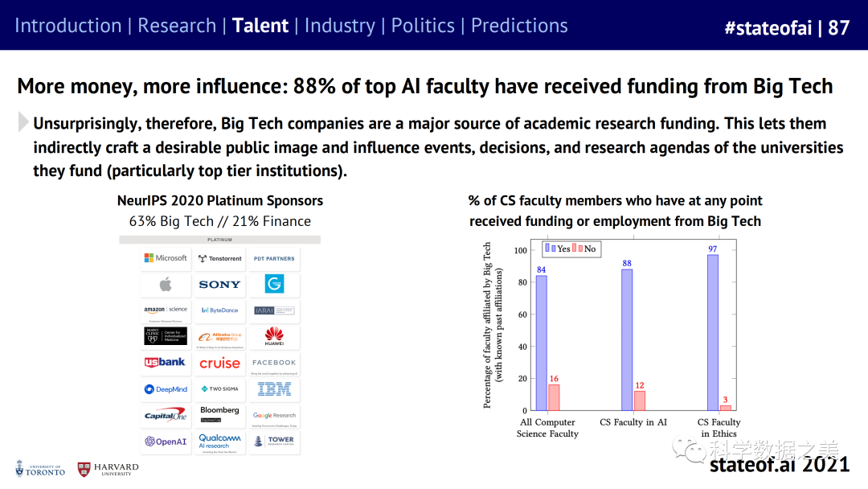868x489 pixels.
Task: Click the stateof.ai 2021 link
Action: coord(779,464)
